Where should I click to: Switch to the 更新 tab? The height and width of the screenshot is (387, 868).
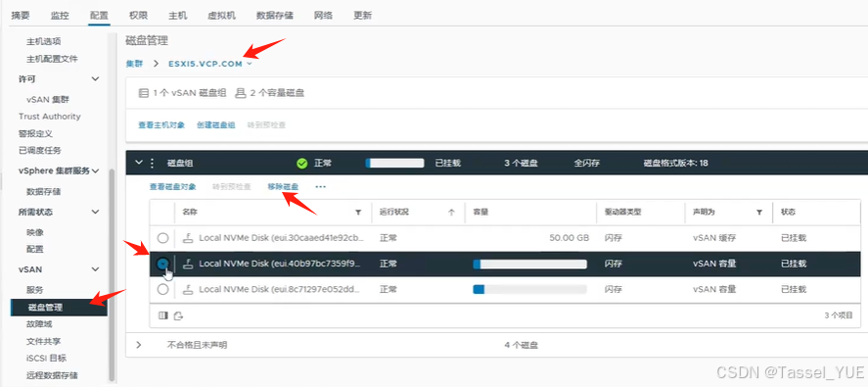363,16
